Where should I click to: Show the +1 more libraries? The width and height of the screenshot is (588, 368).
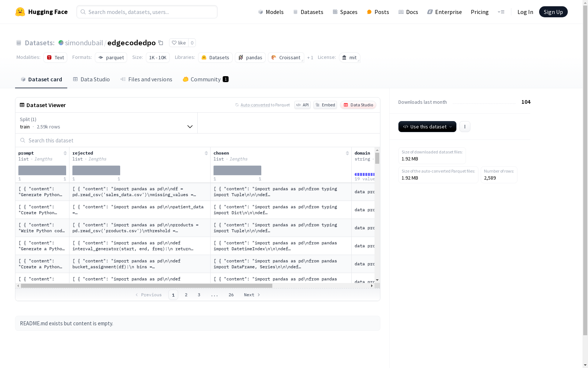[x=310, y=57]
